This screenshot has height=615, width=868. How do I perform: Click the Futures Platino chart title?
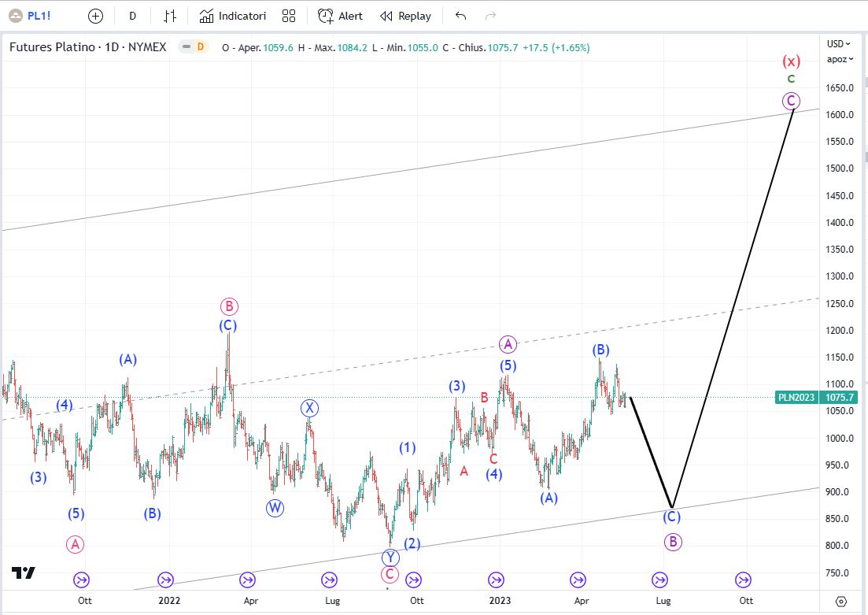pyautogui.click(x=87, y=47)
